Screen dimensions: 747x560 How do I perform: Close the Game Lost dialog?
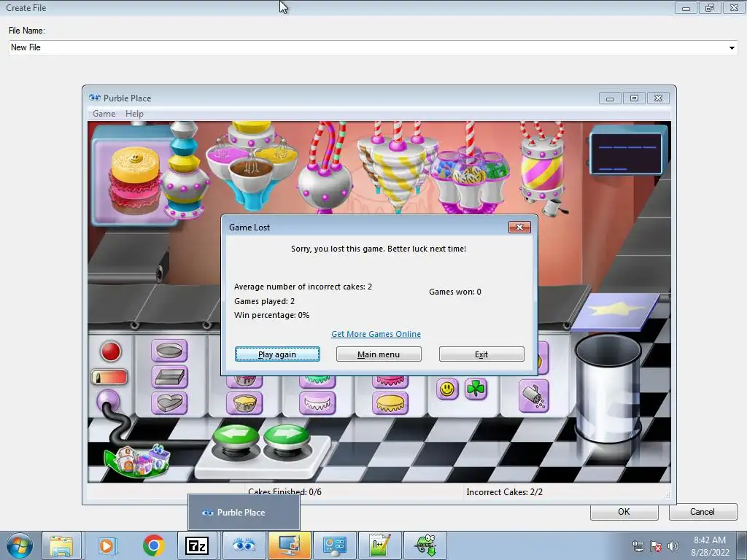coord(519,227)
